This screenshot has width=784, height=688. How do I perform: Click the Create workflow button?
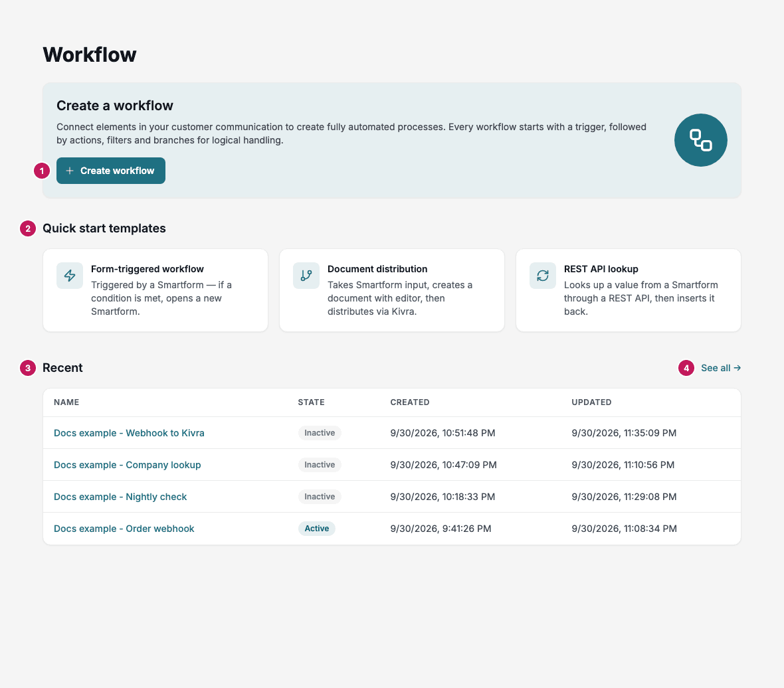pyautogui.click(x=110, y=171)
